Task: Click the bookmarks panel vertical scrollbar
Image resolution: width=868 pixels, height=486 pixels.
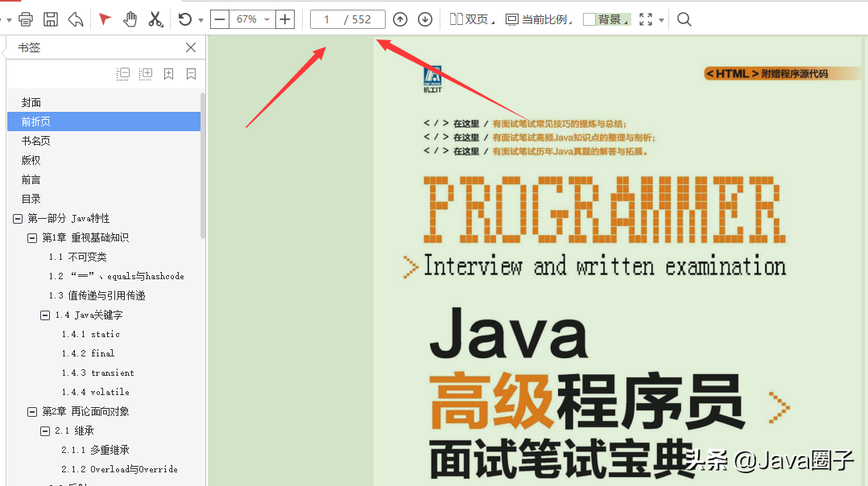Action: point(203,166)
